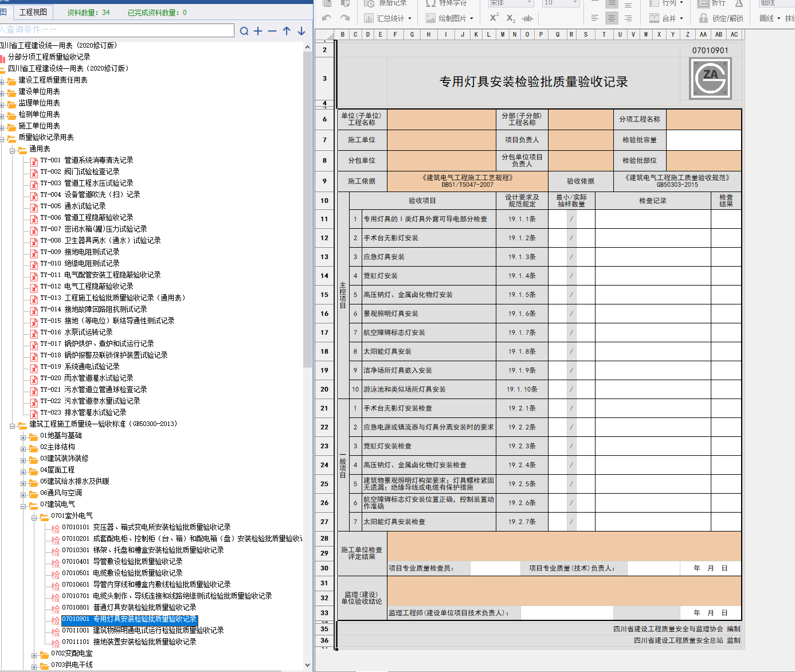Redo the action with the redo arrow

click(x=345, y=18)
